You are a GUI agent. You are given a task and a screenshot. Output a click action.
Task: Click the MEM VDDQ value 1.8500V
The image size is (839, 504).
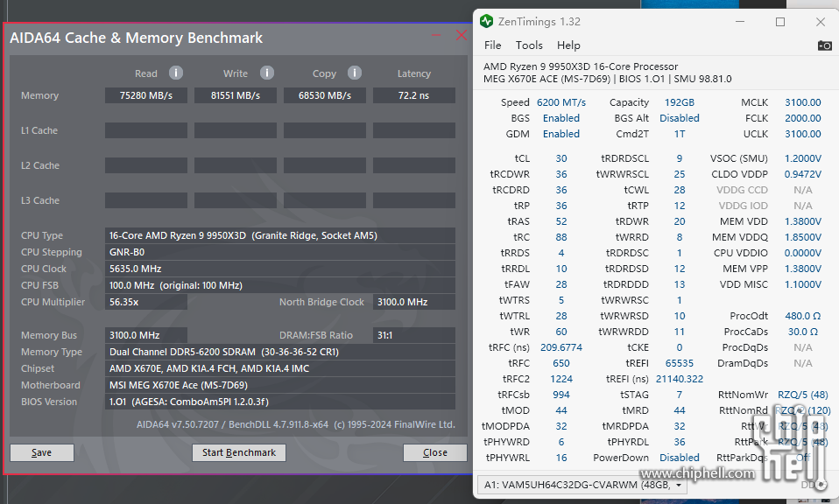(x=802, y=237)
